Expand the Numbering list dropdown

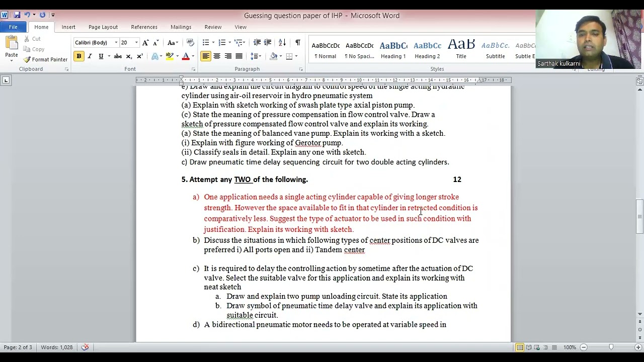229,43
